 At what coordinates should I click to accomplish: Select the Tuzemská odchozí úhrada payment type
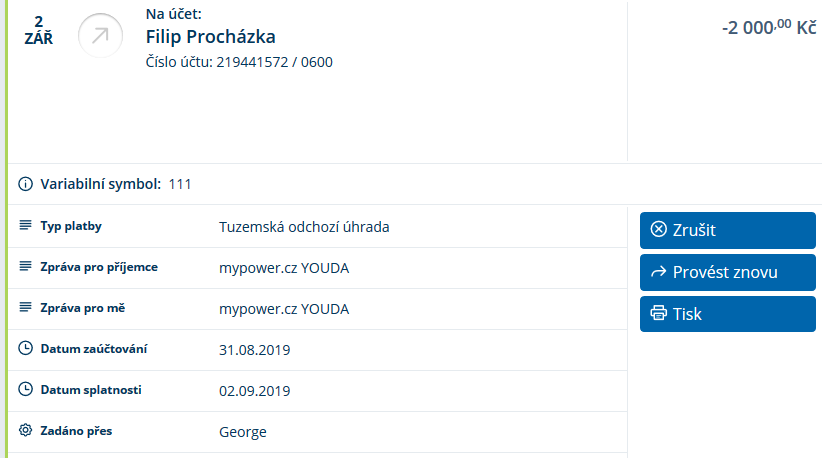tap(304, 227)
